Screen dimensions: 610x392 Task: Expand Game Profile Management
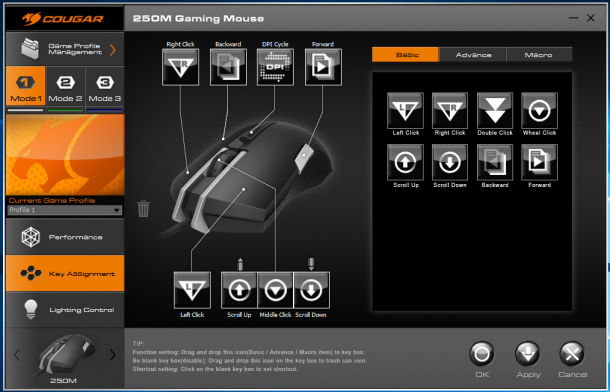point(65,49)
